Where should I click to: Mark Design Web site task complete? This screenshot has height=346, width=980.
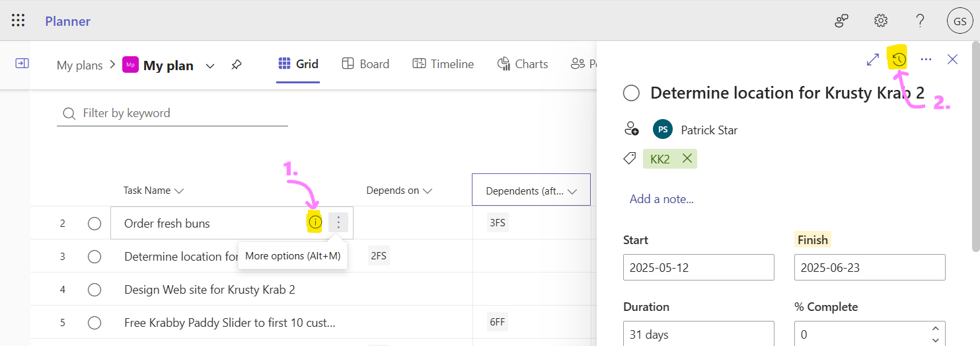coord(94,290)
